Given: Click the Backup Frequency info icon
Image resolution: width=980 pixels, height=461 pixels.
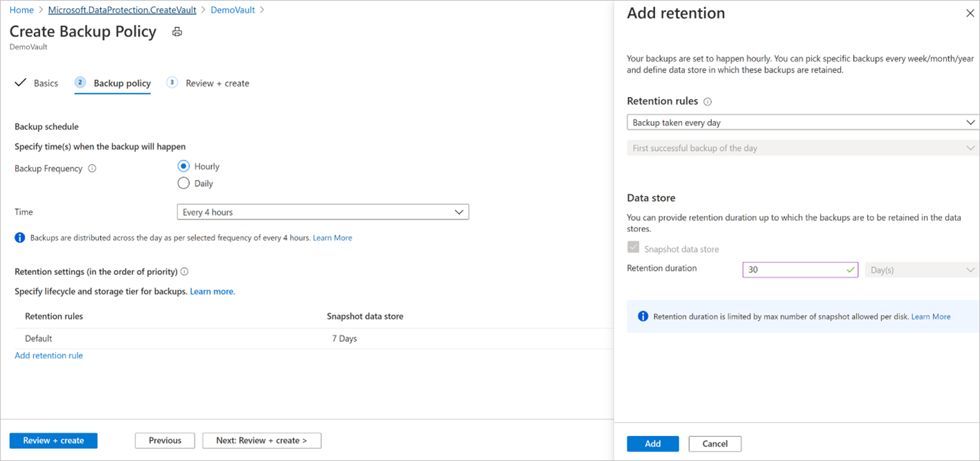Looking at the screenshot, I should (93, 168).
